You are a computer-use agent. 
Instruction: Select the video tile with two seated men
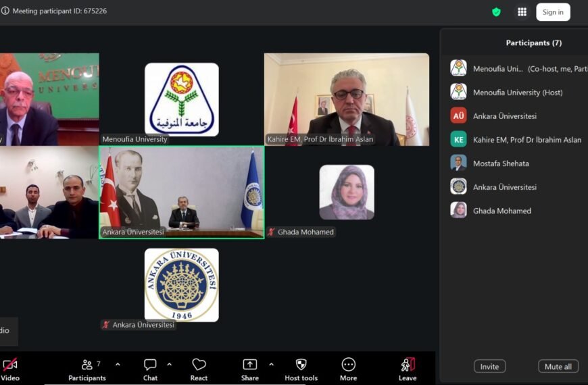(49, 192)
